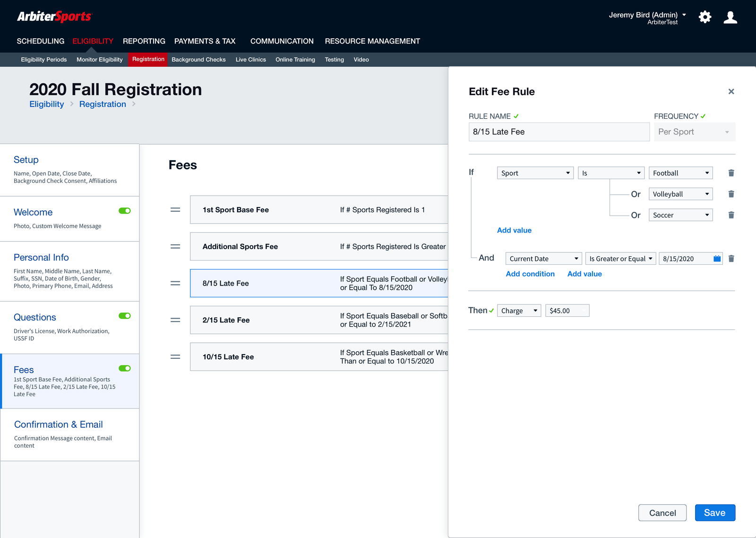Follow the Registration breadcrumb link
Screen dimensions: 756x538
[x=103, y=104]
